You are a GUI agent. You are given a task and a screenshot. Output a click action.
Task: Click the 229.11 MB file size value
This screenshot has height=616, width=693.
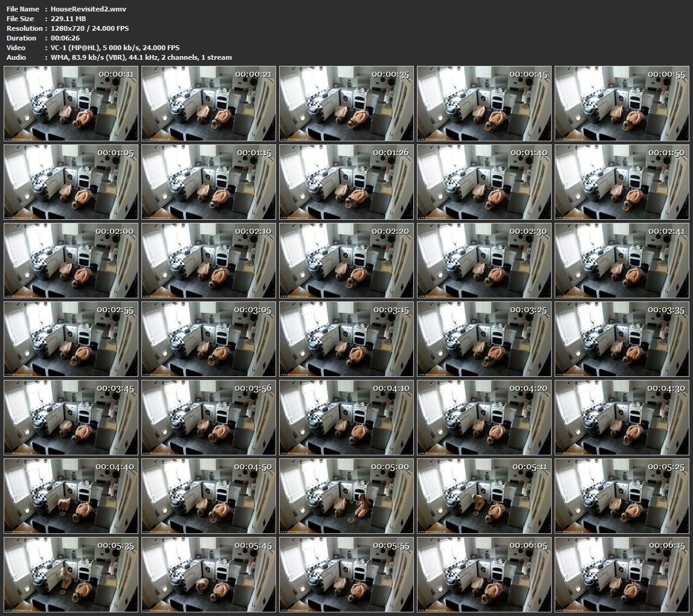point(68,19)
